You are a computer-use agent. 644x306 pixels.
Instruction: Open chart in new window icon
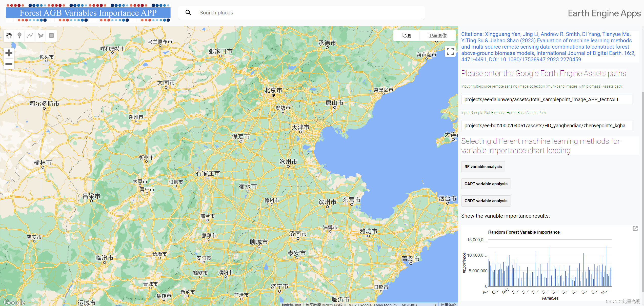635,229
